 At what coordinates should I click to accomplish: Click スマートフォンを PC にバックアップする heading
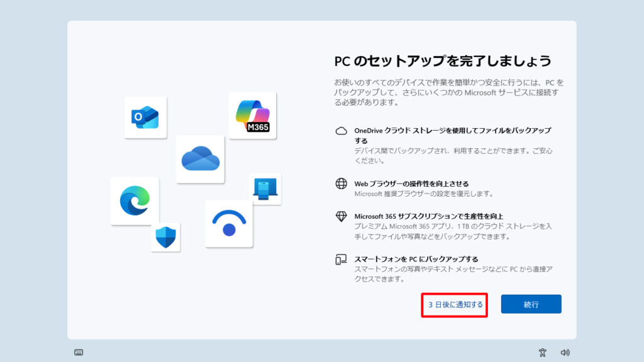click(x=416, y=259)
